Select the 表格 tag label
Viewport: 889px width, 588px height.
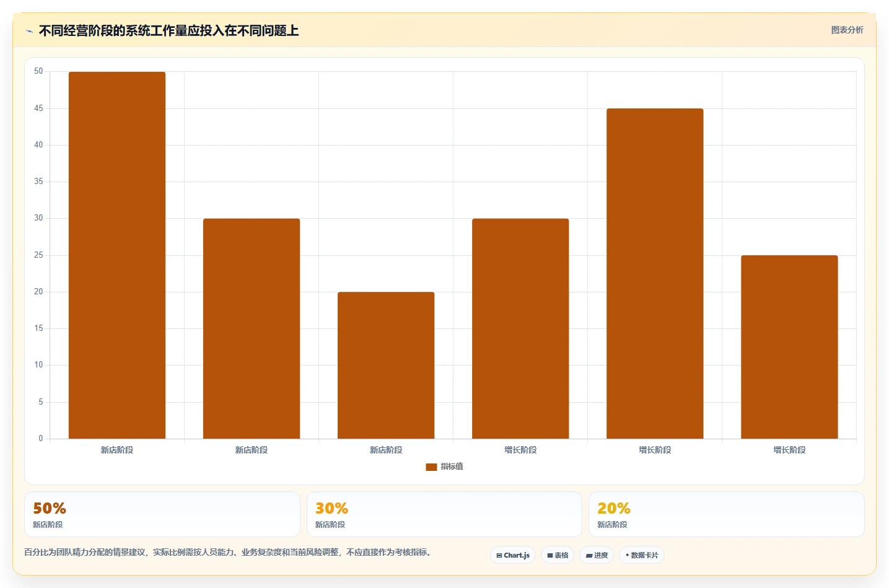click(561, 555)
